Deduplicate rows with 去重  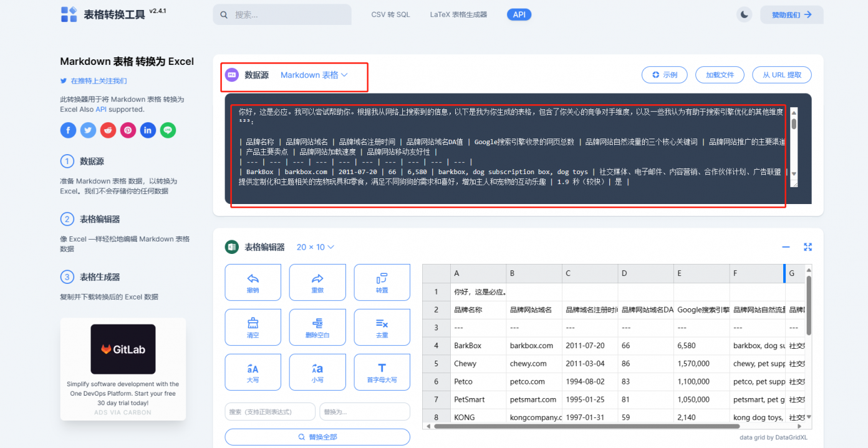click(382, 328)
